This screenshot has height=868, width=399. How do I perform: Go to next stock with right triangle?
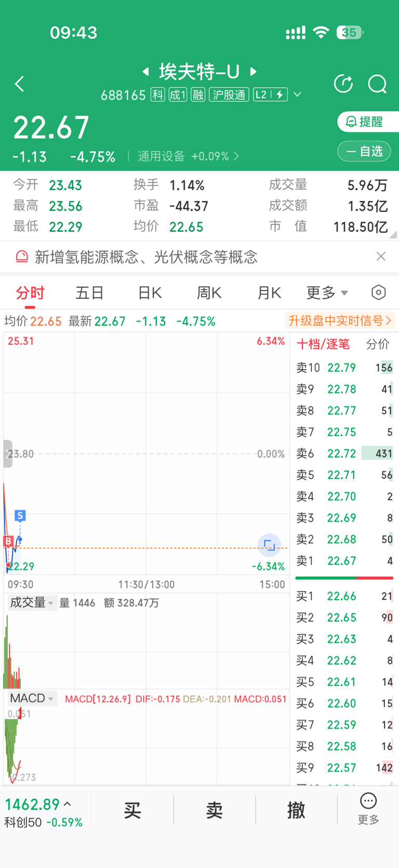coord(254,71)
